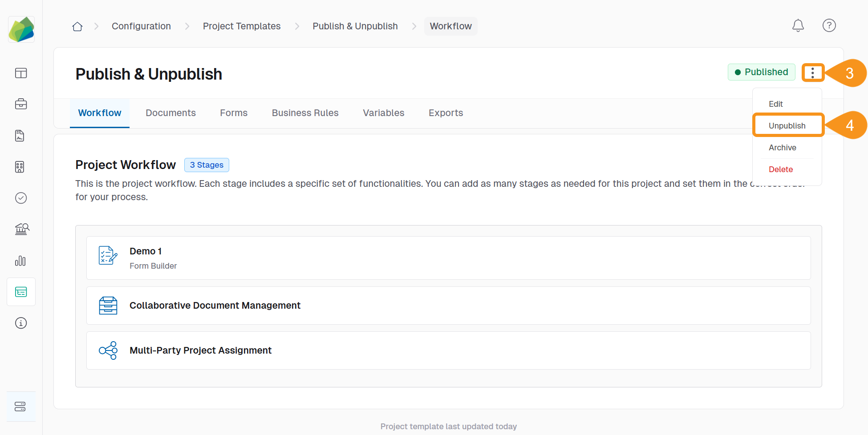Choose Edit in the options menu
The height and width of the screenshot is (435, 868).
click(775, 104)
